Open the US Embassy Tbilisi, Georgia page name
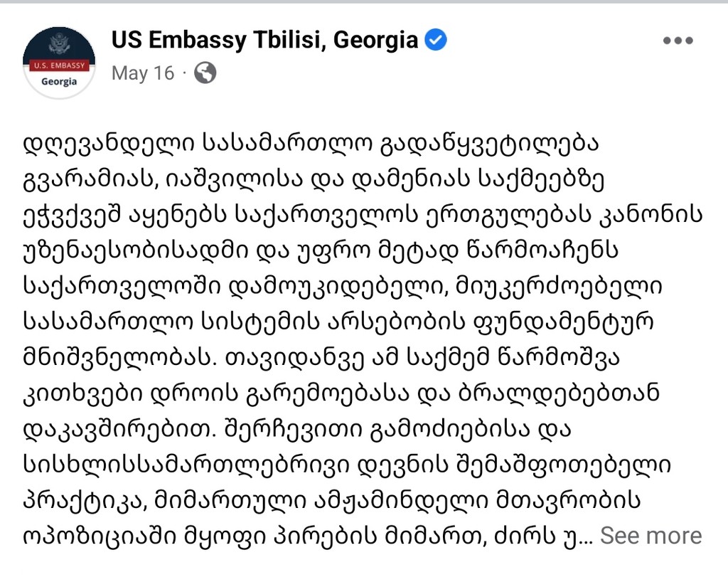728x577 pixels. (264, 40)
